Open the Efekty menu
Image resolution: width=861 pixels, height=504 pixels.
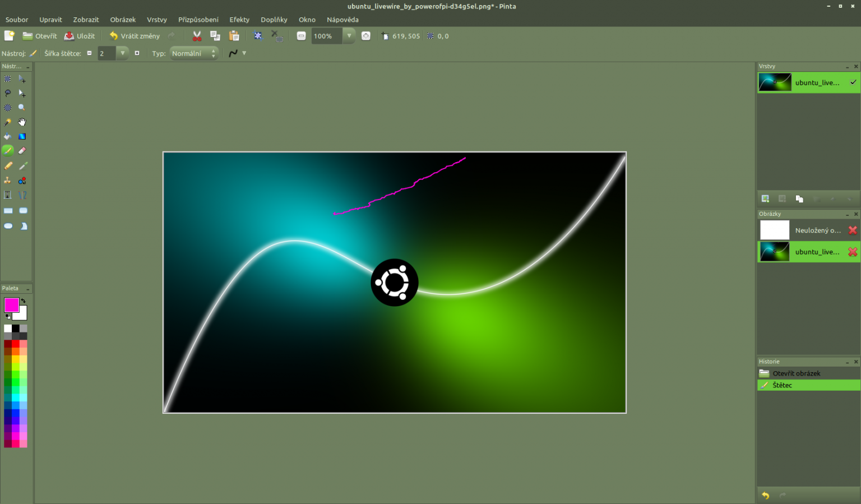pyautogui.click(x=239, y=20)
